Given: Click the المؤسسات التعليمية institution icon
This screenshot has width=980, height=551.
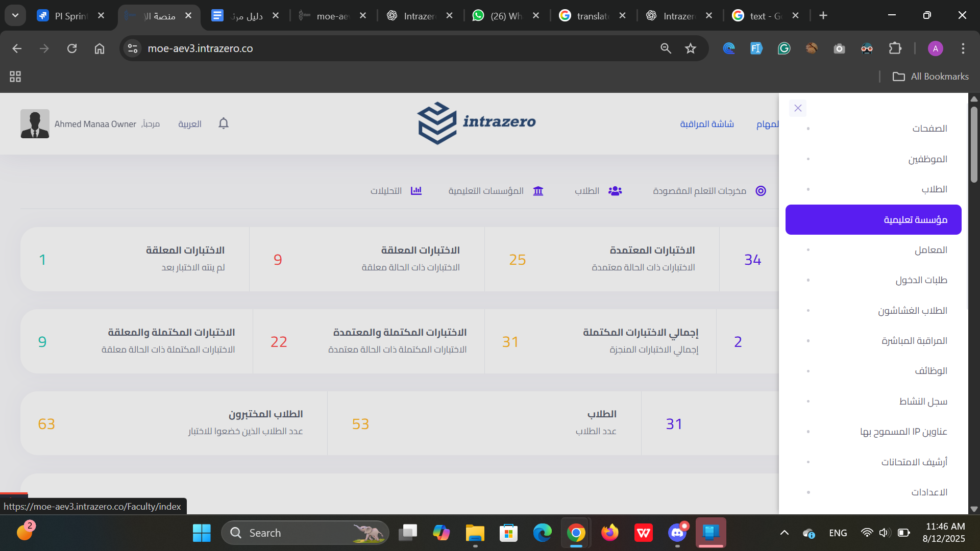Looking at the screenshot, I should pyautogui.click(x=538, y=191).
